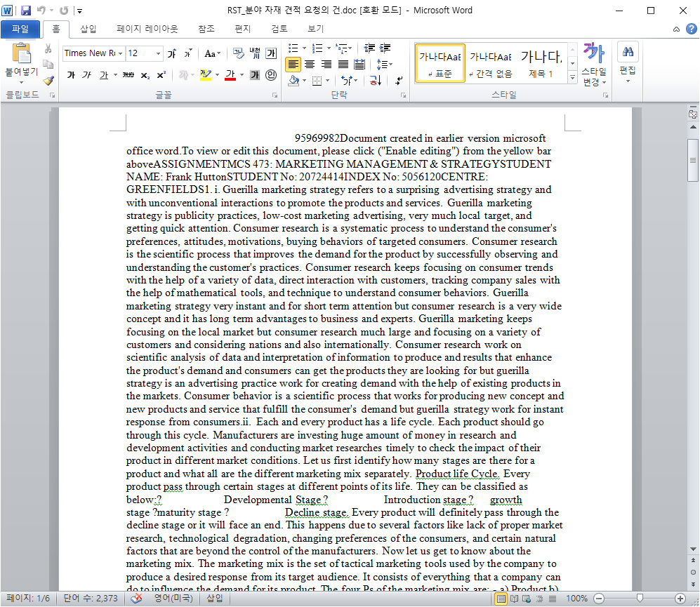Toggle italic formatting
Image resolution: width=700 pixels, height=607 pixels.
pos(86,75)
